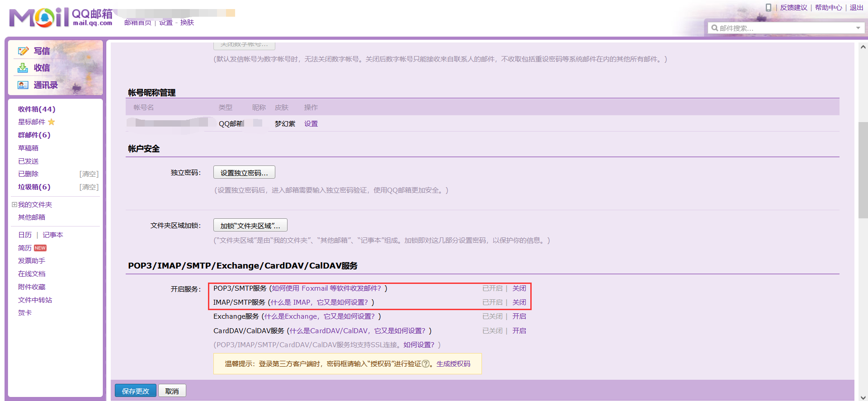Open 文件中转站
The image size is (868, 401).
point(35,300)
